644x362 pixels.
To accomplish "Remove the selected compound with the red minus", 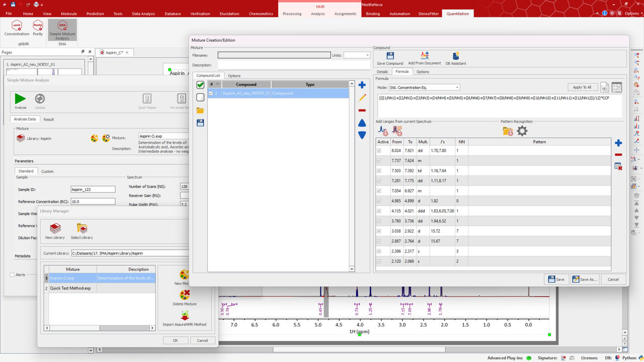I will point(362,110).
